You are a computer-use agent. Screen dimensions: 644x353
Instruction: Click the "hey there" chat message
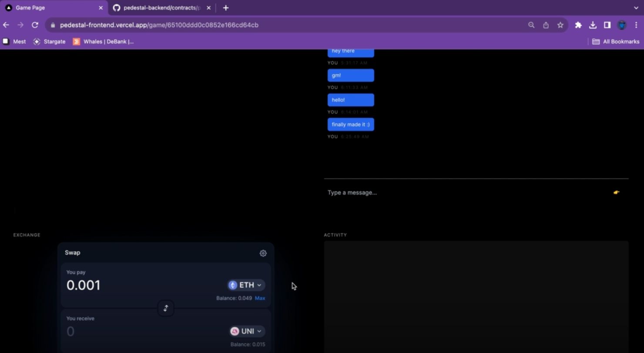tap(351, 53)
